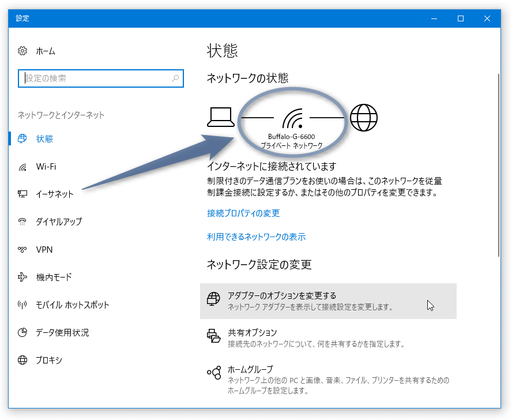Open 接続プロパティの変更 link
The height and width of the screenshot is (420, 512).
(243, 213)
